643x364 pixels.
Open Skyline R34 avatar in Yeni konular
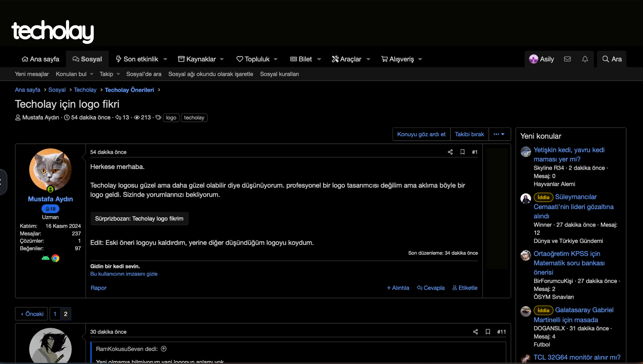(526, 152)
